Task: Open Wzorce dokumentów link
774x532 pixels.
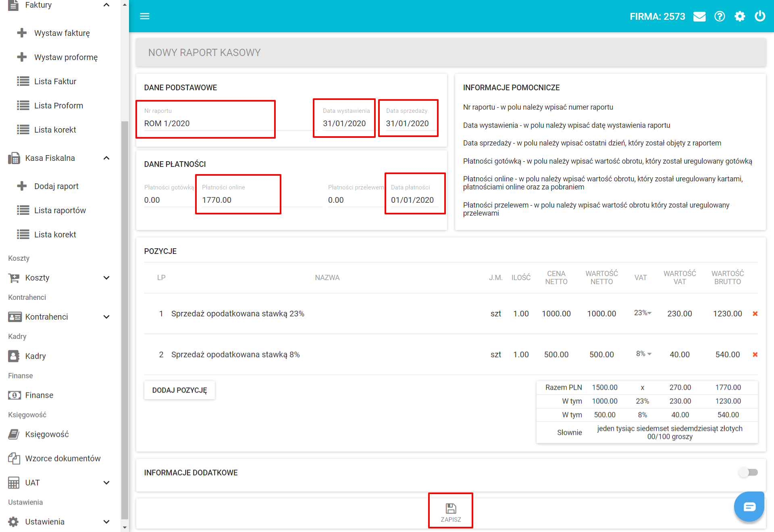Action: point(62,458)
